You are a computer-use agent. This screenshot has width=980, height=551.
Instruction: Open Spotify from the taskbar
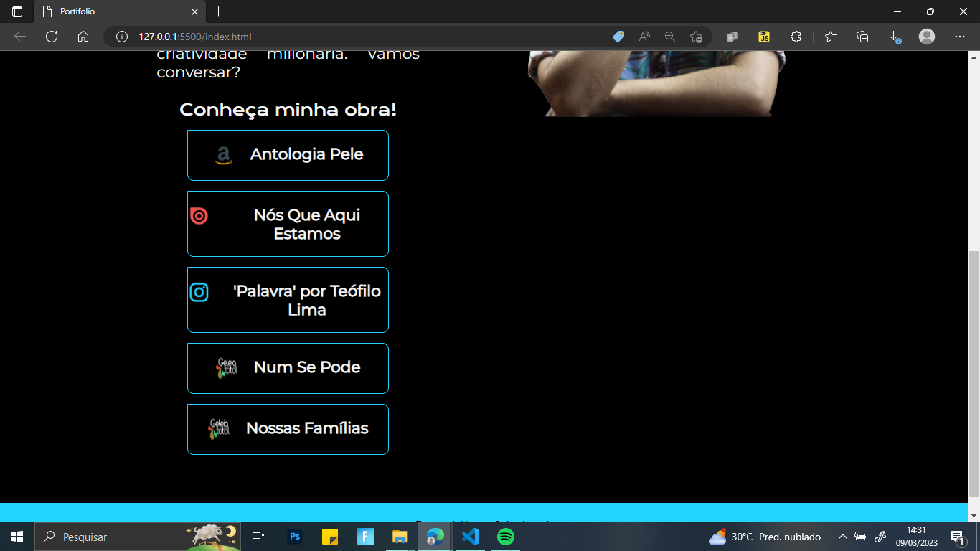click(x=506, y=537)
